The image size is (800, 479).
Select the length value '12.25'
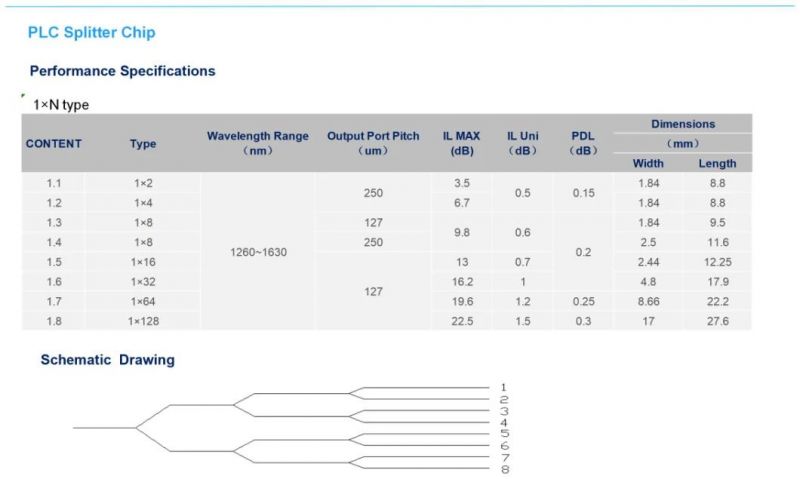717,262
